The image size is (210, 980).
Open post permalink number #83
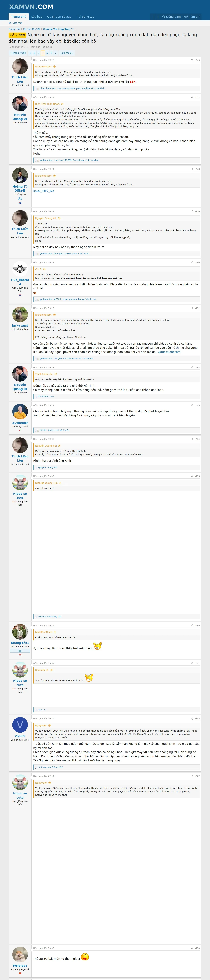pyautogui.click(x=197, y=405)
